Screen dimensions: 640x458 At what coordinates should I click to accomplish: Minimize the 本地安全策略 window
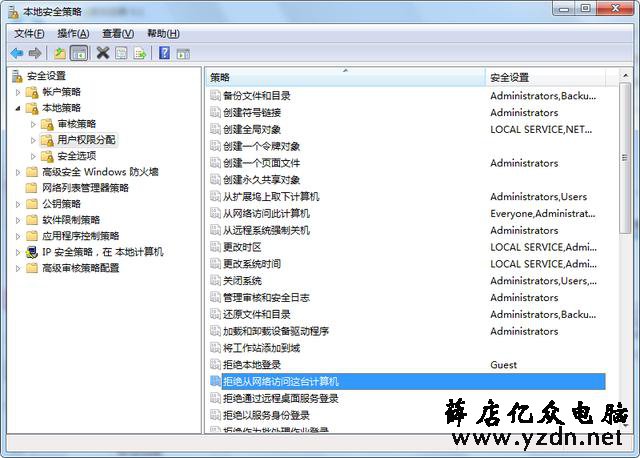click(564, 8)
